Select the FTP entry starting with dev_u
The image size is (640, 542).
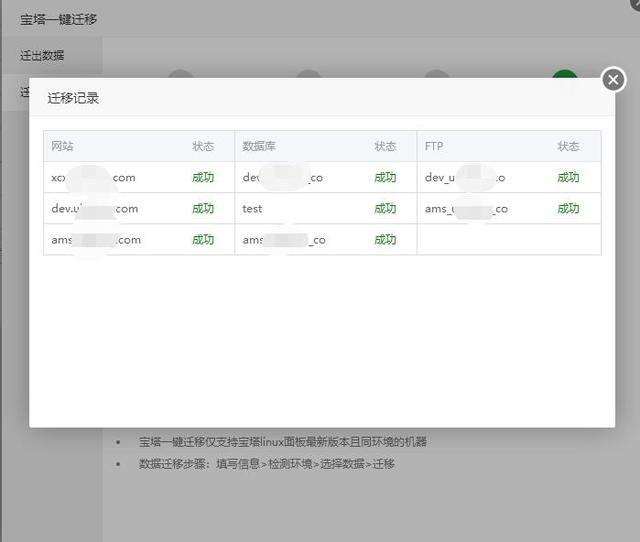(x=465, y=178)
